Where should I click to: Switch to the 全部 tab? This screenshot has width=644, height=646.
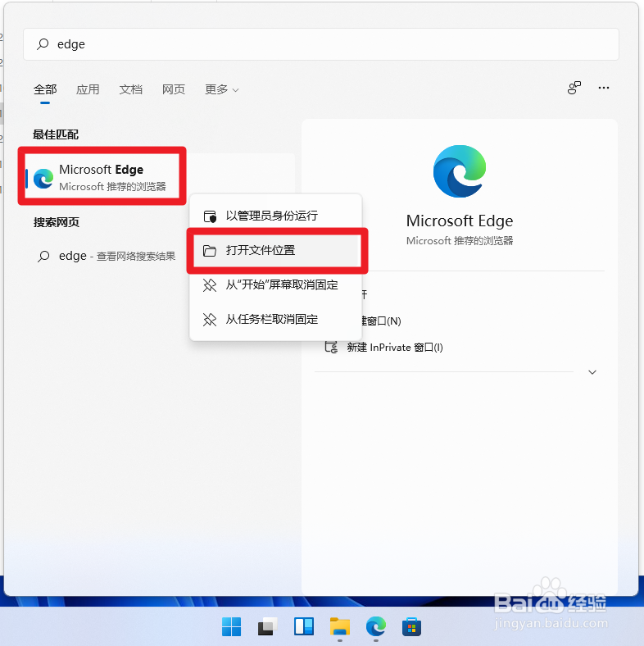pyautogui.click(x=45, y=89)
